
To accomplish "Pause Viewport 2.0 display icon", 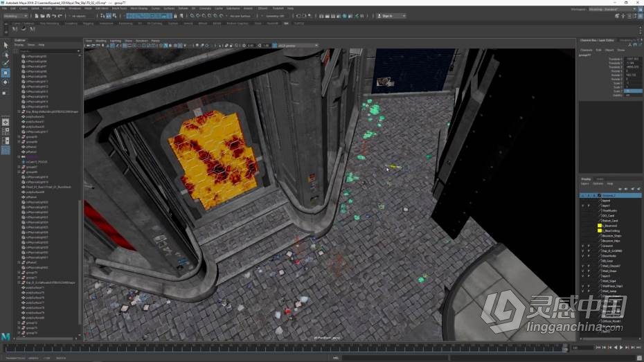I will (362, 16).
